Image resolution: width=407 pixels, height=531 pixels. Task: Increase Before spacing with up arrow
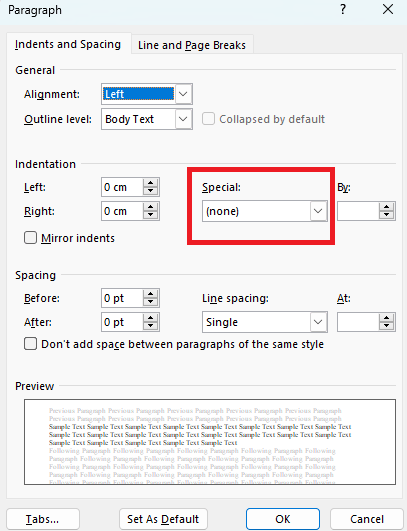click(150, 294)
